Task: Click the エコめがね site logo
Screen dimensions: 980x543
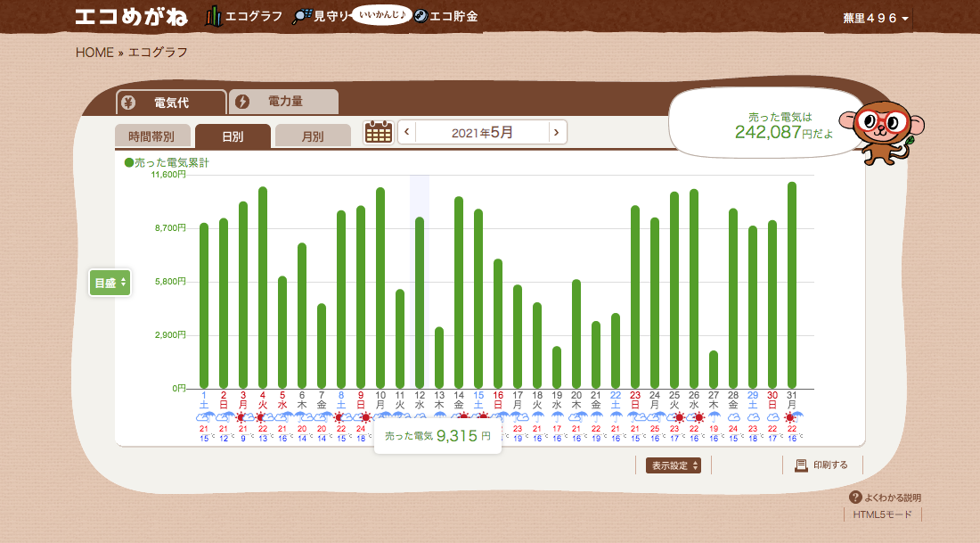Action: 131,17
